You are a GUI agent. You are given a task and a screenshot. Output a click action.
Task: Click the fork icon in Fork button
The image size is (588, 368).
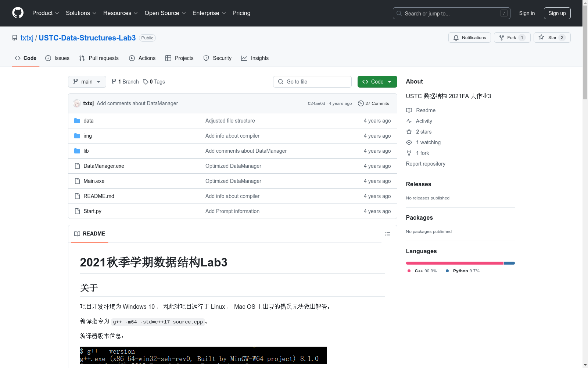pyautogui.click(x=502, y=38)
